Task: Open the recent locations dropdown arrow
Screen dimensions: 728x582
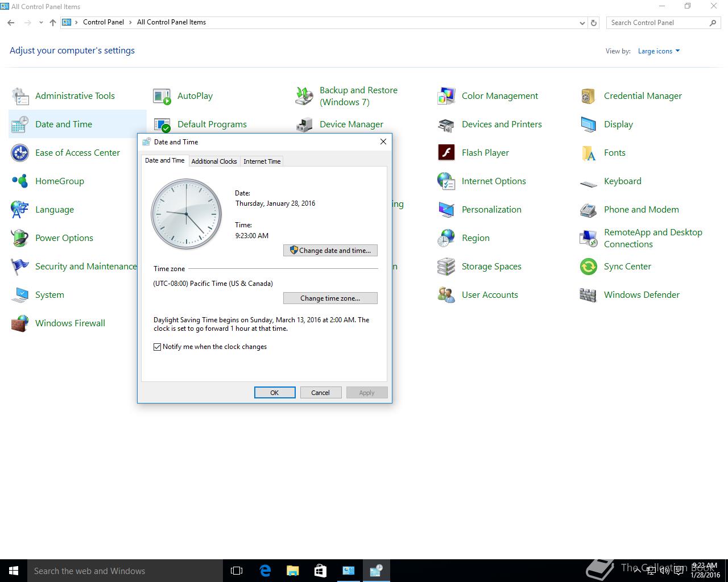Action: [41, 23]
